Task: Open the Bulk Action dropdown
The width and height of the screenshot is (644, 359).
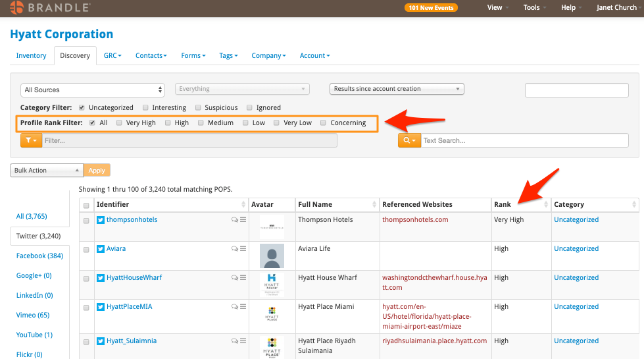Action: [47, 170]
